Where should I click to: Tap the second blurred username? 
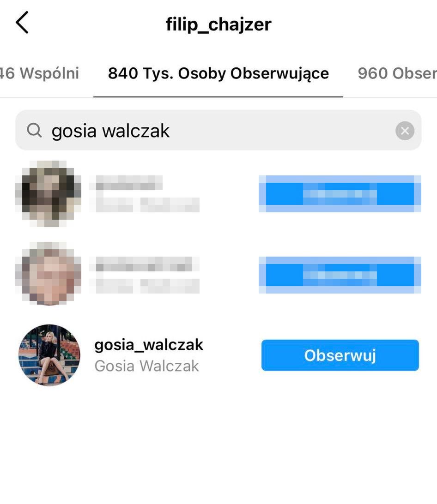144,264
